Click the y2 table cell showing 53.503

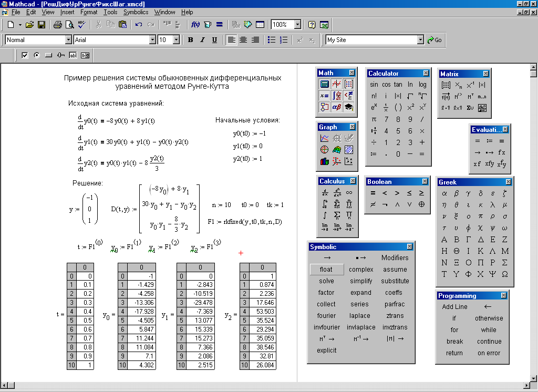[263, 311]
